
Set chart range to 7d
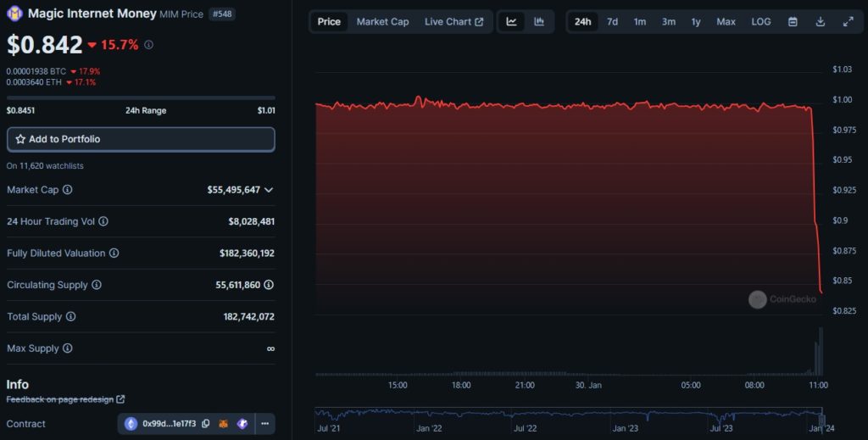[612, 21]
